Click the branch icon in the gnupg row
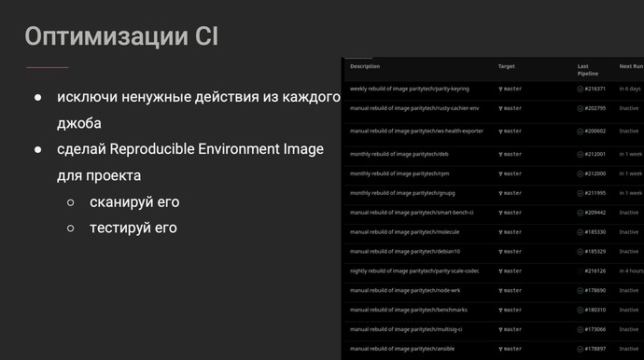The image size is (644, 360). point(500,193)
